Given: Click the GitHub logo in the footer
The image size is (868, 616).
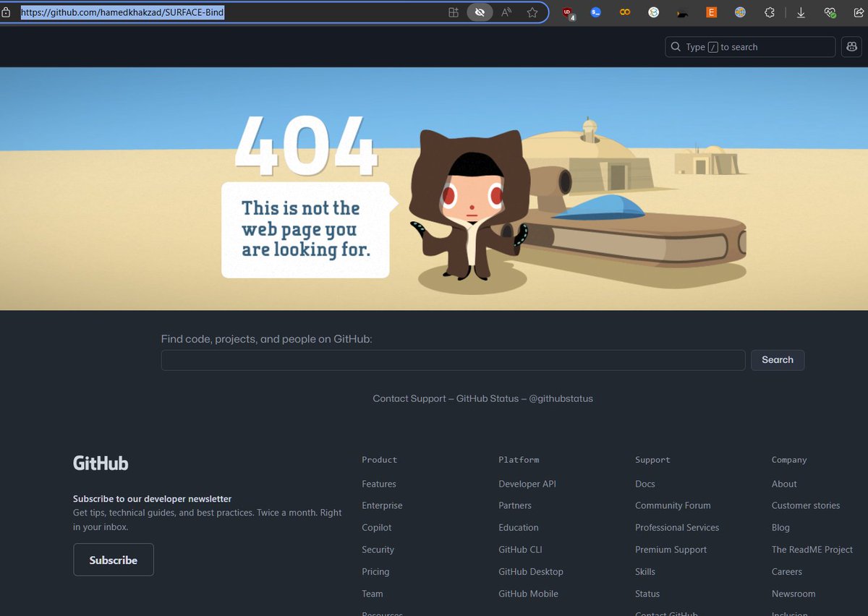Looking at the screenshot, I should coord(101,463).
